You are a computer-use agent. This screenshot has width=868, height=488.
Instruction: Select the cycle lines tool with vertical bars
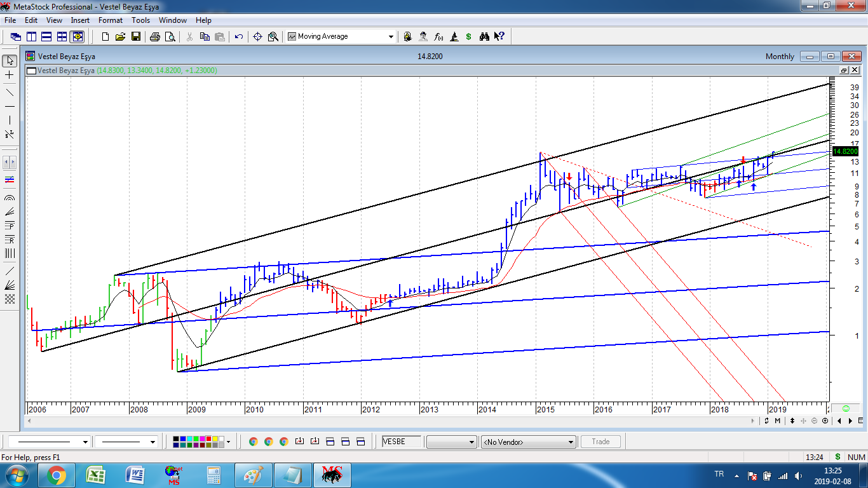pos(10,254)
